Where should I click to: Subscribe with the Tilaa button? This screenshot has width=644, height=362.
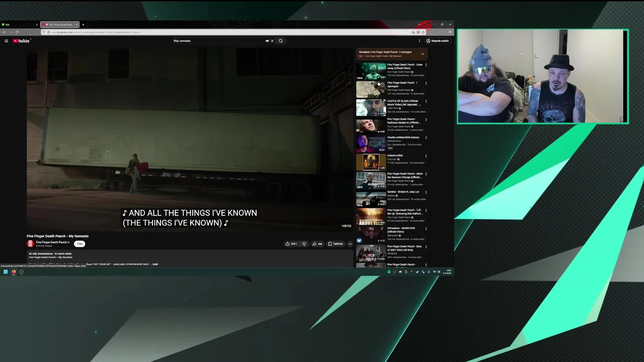[79, 244]
